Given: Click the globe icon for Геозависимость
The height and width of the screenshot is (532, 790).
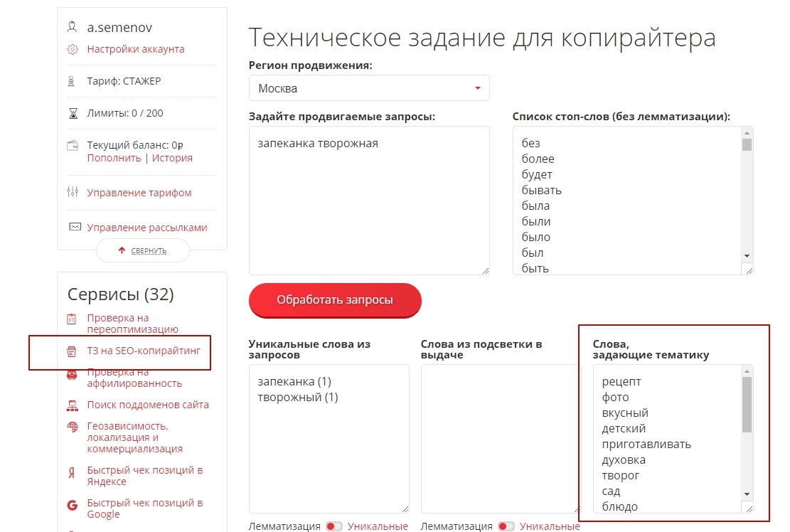Looking at the screenshot, I should 73,427.
